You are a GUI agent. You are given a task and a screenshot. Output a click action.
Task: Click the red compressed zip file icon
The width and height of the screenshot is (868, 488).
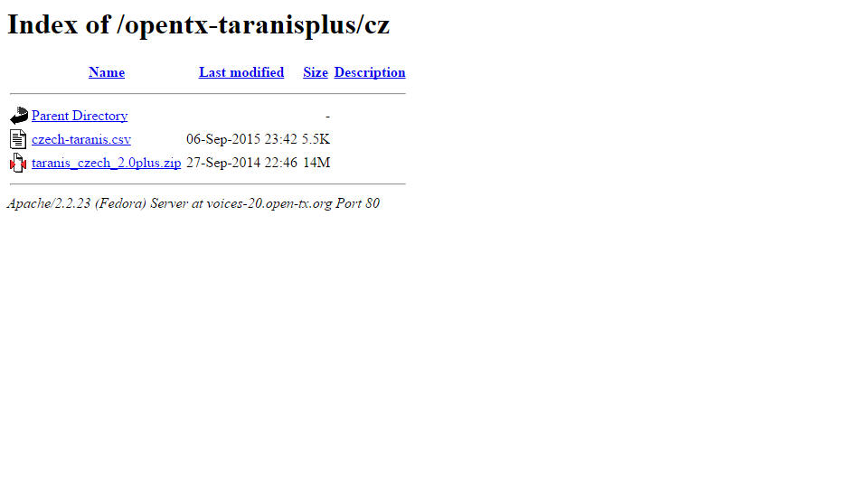click(18, 163)
